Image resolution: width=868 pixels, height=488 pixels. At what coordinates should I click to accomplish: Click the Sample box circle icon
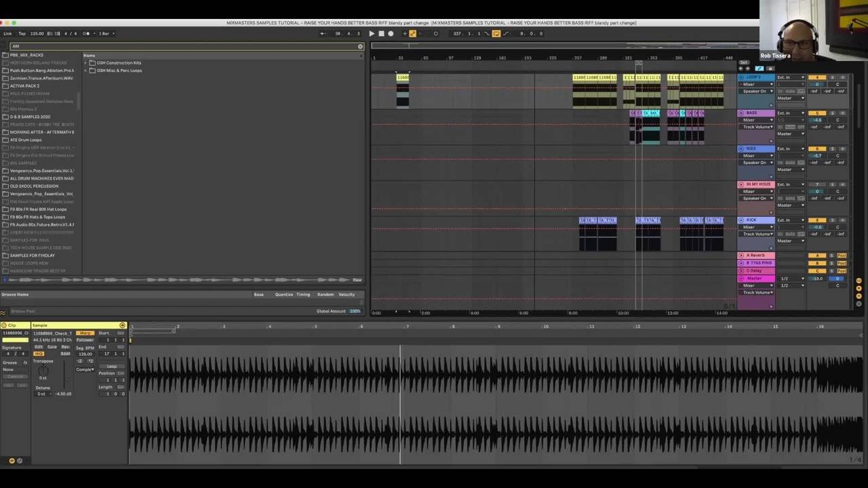click(x=122, y=325)
